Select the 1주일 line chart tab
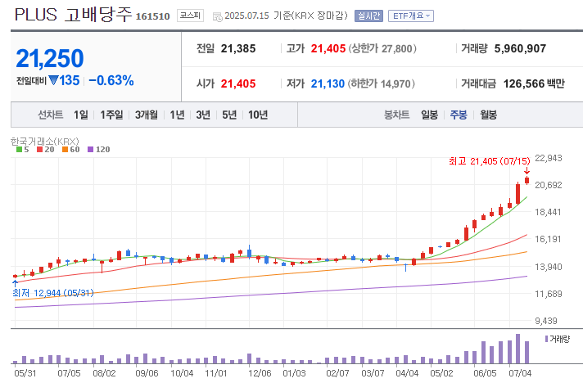 click(112, 115)
